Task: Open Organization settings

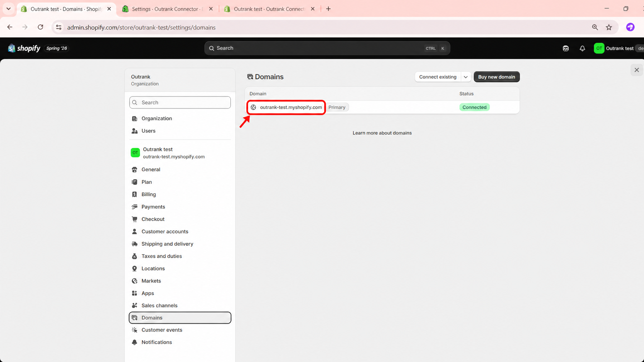Action: (x=180, y=118)
